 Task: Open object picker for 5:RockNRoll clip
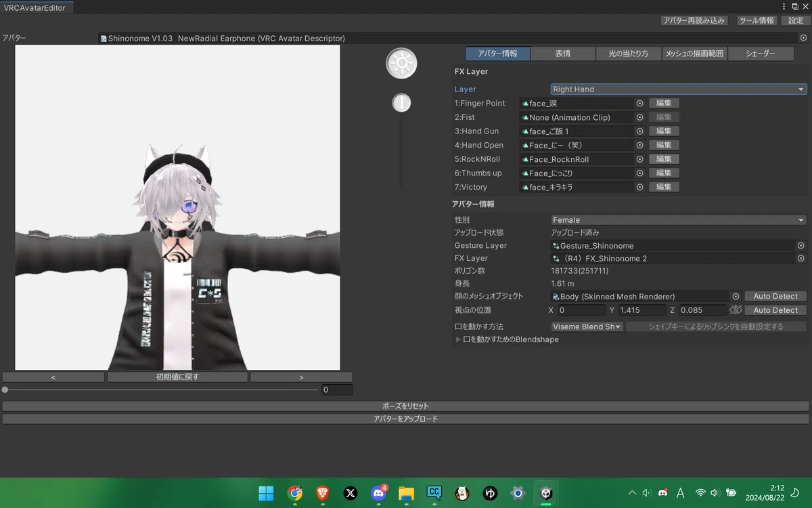(639, 159)
